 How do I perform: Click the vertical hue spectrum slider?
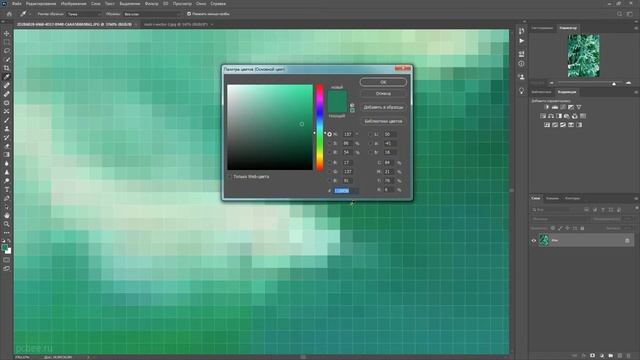[x=320, y=127]
